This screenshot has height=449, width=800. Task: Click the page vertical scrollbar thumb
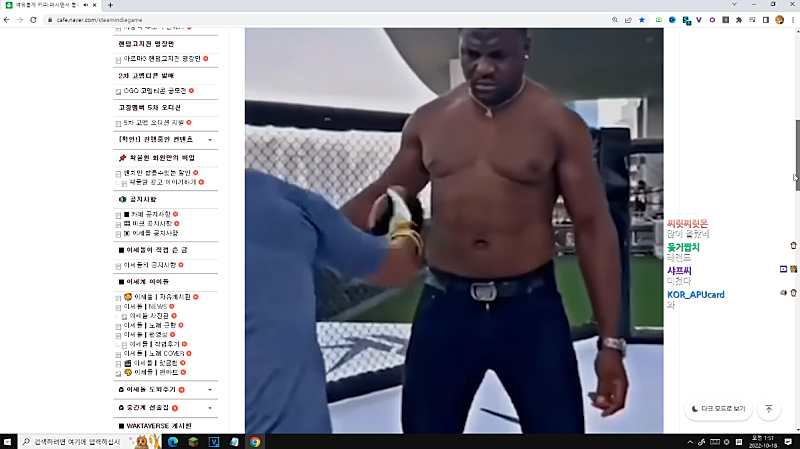pyautogui.click(x=797, y=156)
